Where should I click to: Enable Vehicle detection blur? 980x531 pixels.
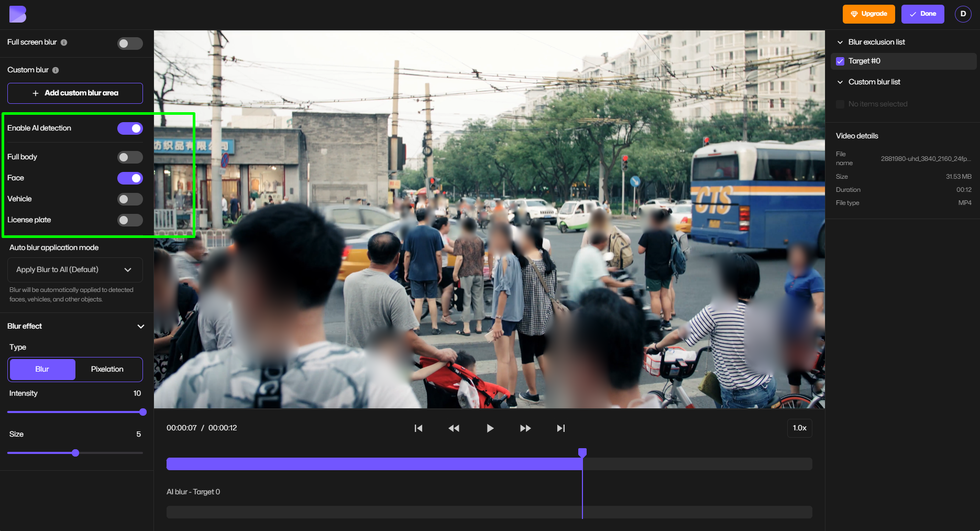coord(130,199)
